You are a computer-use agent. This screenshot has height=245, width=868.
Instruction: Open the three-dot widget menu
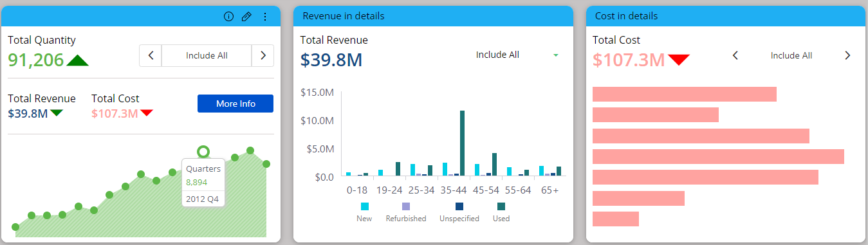coord(265,17)
